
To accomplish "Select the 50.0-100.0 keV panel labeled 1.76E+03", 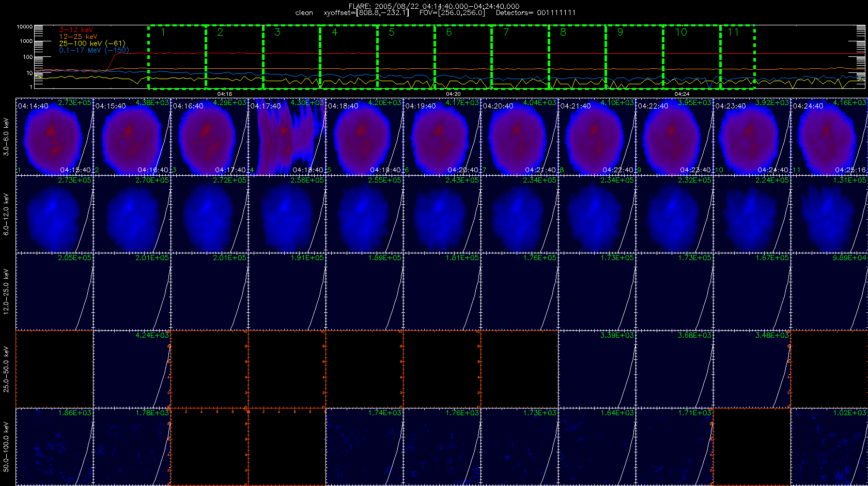I will [x=442, y=447].
